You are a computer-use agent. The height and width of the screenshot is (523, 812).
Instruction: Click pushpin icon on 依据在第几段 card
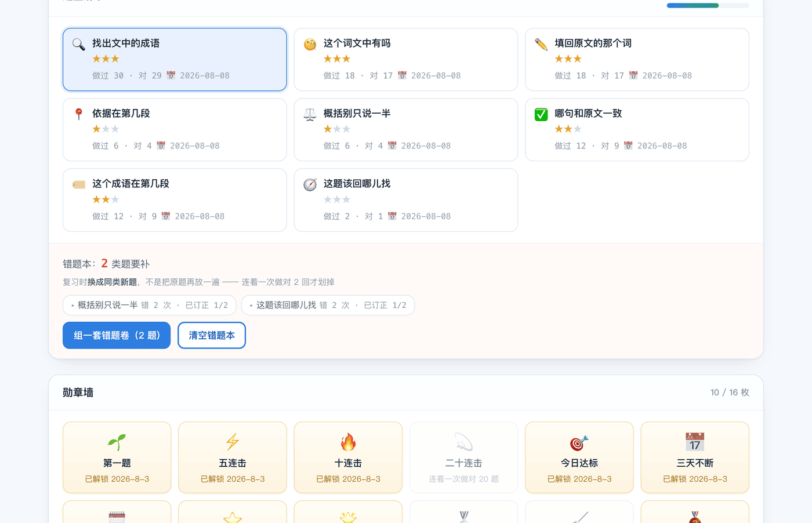[79, 114]
